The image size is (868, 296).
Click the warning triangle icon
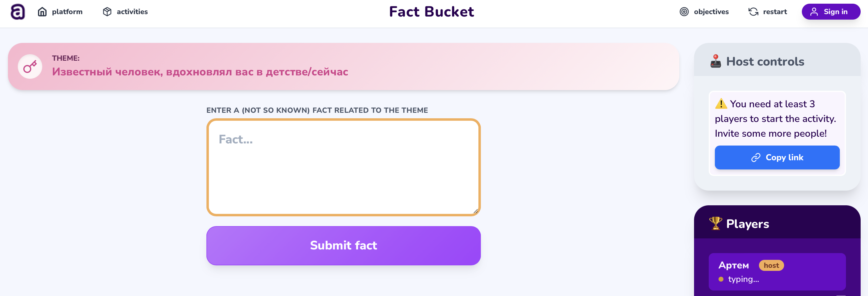pos(721,104)
